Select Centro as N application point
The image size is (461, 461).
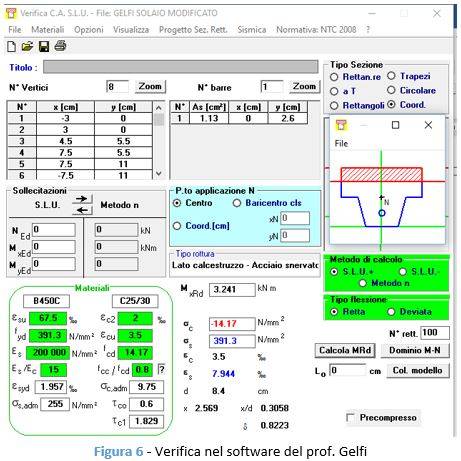click(x=177, y=203)
